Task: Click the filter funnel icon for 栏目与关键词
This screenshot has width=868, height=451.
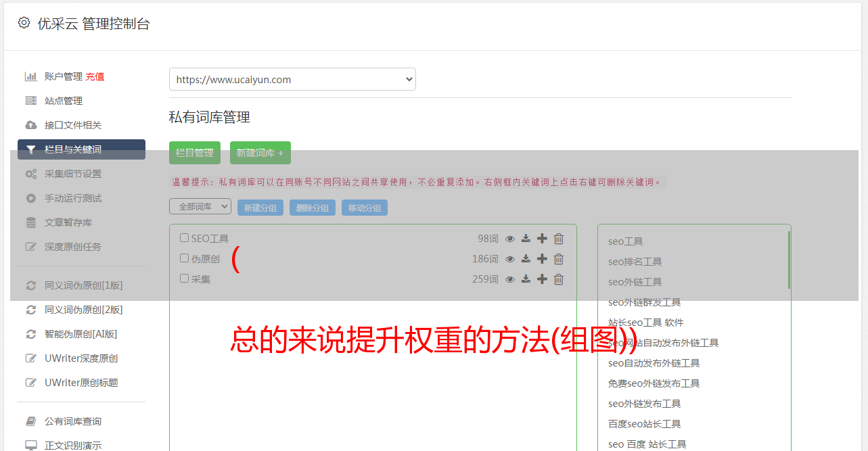Action: tap(31, 149)
